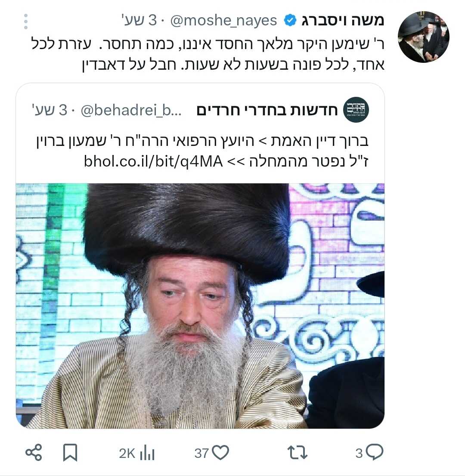The image size is (465, 476).
Task: Open the reply comment icon
Action: click(375, 453)
